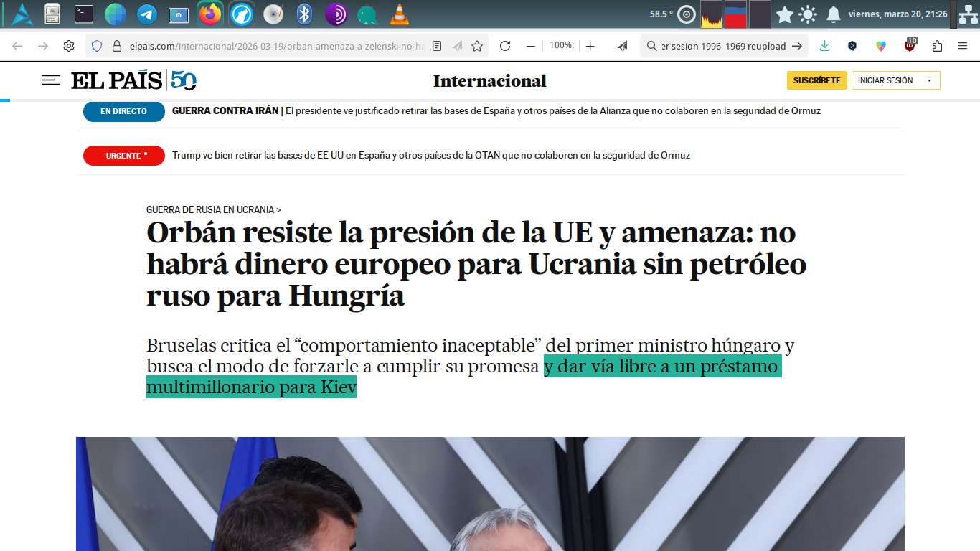The width and height of the screenshot is (980, 551).
Task: Open Firefox application hamburger menu
Action: [x=963, y=46]
